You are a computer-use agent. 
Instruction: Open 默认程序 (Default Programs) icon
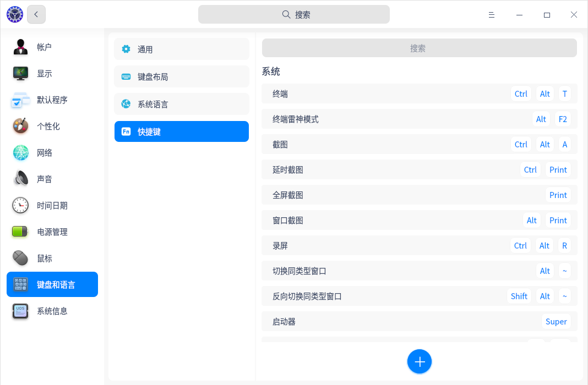pyautogui.click(x=21, y=100)
